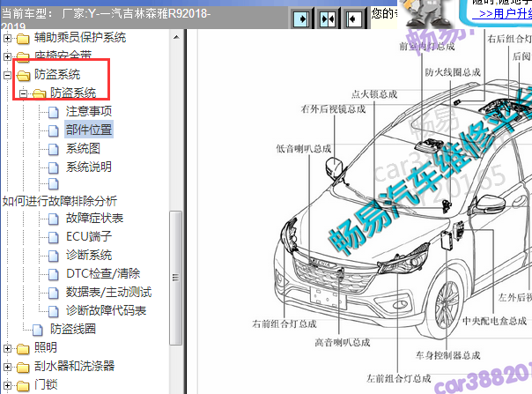The height and width of the screenshot is (394, 532).
Task: Click the tree panel scroll-up arrow
Action: (176, 37)
